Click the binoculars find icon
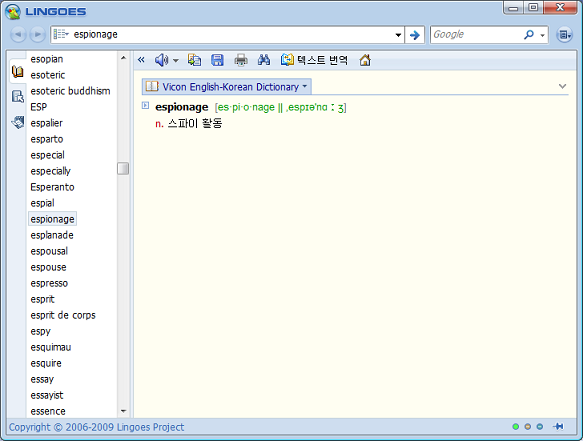 pyautogui.click(x=264, y=60)
